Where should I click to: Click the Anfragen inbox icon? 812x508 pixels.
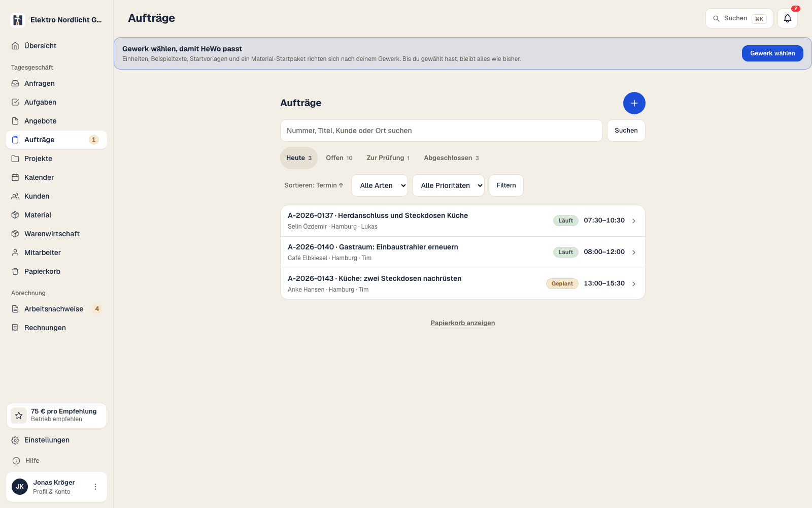coord(15,83)
